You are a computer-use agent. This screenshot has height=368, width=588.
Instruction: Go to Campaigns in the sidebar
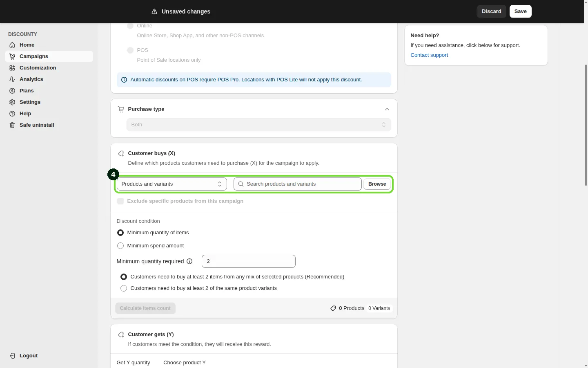tap(49, 56)
